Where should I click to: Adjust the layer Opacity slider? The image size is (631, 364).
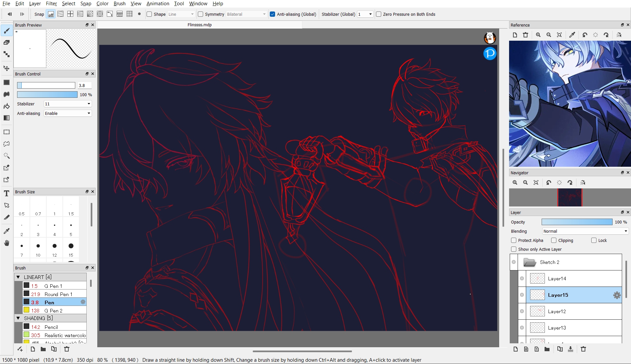pyautogui.click(x=577, y=222)
